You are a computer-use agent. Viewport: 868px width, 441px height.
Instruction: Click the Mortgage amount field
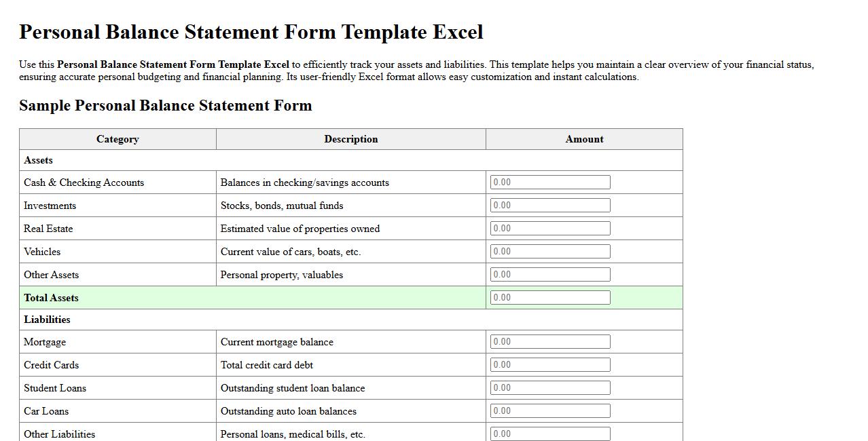[x=549, y=341]
